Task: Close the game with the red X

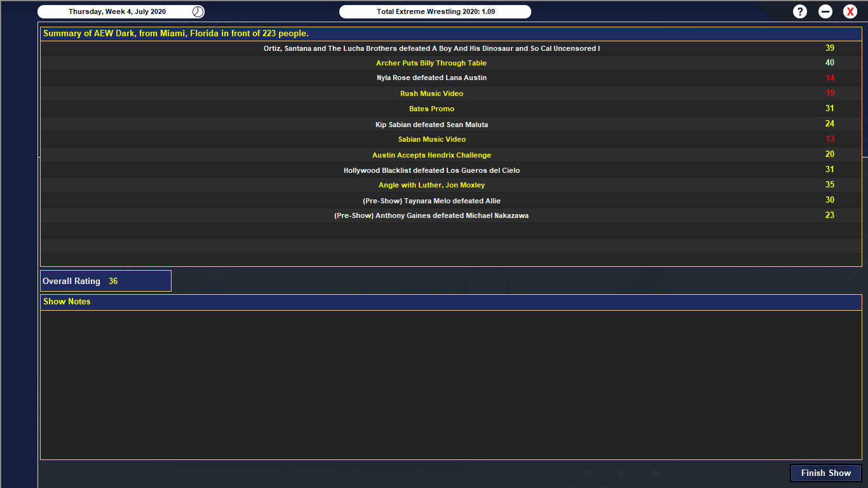Action: click(x=850, y=11)
